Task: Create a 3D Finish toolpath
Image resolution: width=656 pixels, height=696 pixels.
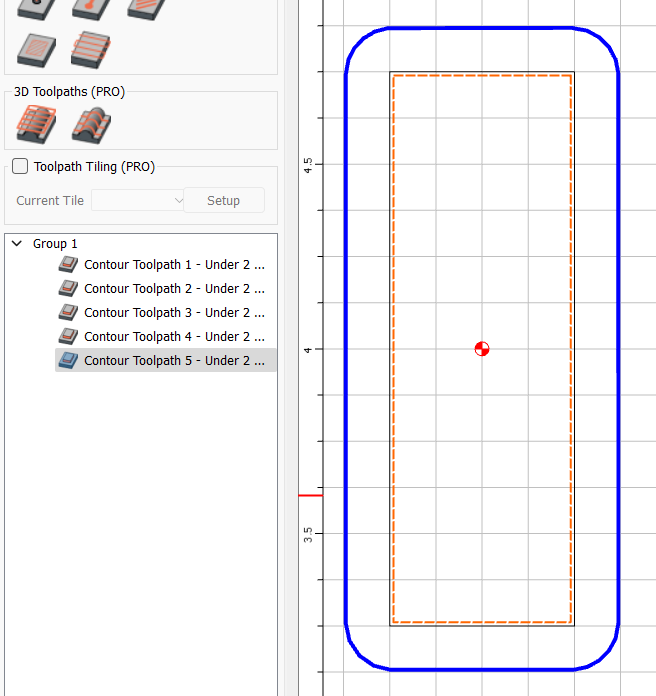Action: [x=91, y=126]
